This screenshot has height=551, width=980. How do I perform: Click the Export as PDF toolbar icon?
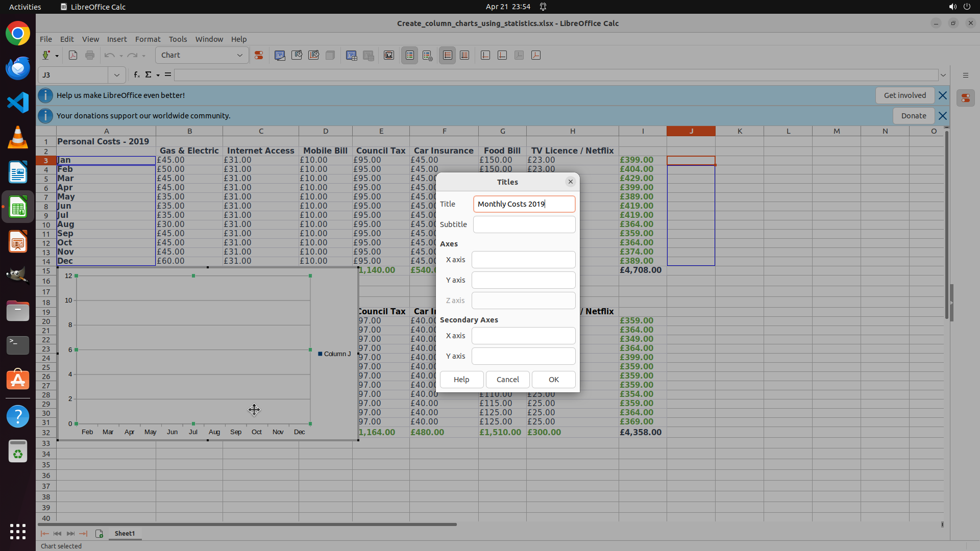(73, 55)
